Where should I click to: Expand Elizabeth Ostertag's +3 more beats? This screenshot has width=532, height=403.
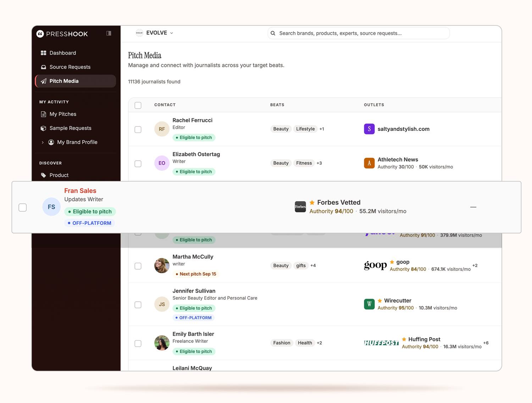tap(319, 163)
